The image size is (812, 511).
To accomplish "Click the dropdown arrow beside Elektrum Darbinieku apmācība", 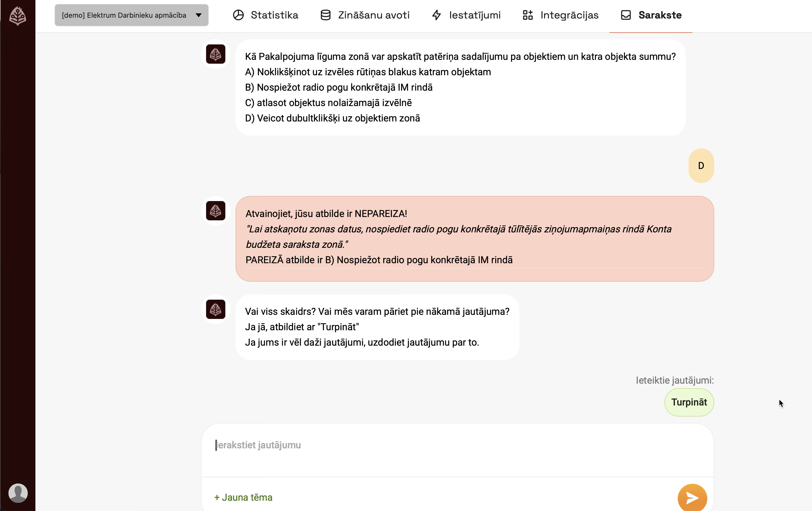I will (x=199, y=15).
